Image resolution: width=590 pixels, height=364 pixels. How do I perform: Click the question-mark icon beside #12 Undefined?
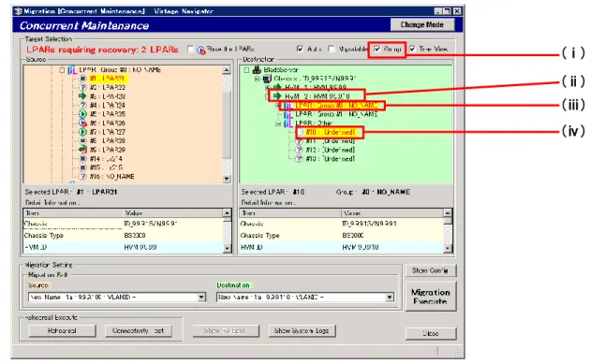[299, 150]
